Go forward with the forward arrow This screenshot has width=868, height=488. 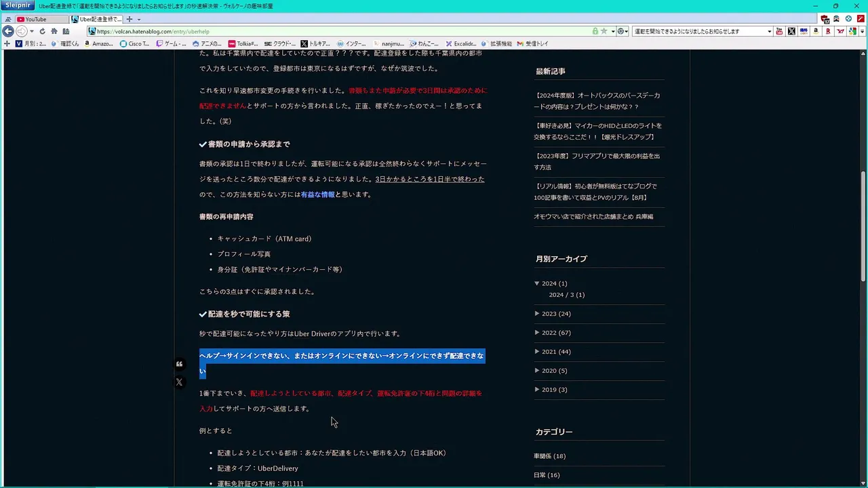point(22,31)
